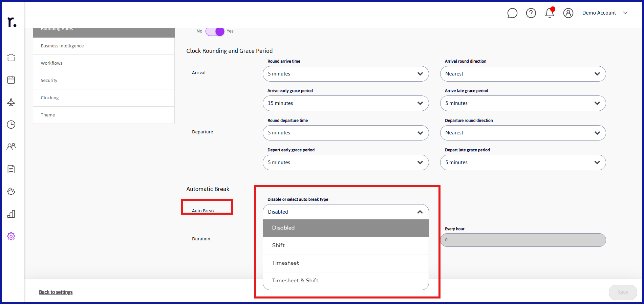Click the Back to settings link
The height and width of the screenshot is (304, 644).
[x=56, y=292]
